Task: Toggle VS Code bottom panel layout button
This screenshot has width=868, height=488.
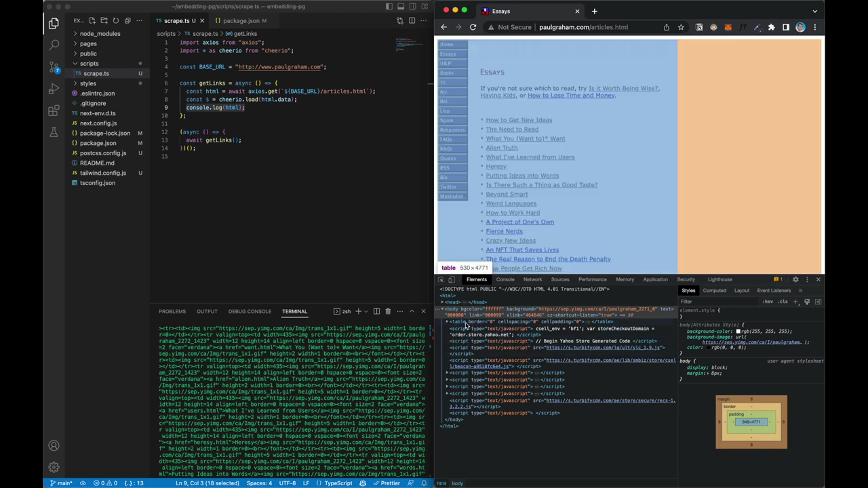Action: (401, 7)
